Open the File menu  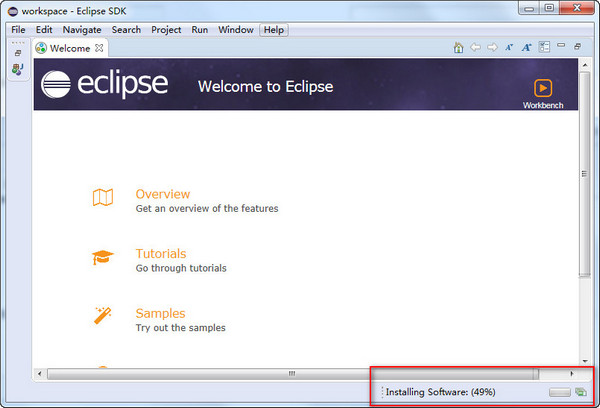click(18, 29)
